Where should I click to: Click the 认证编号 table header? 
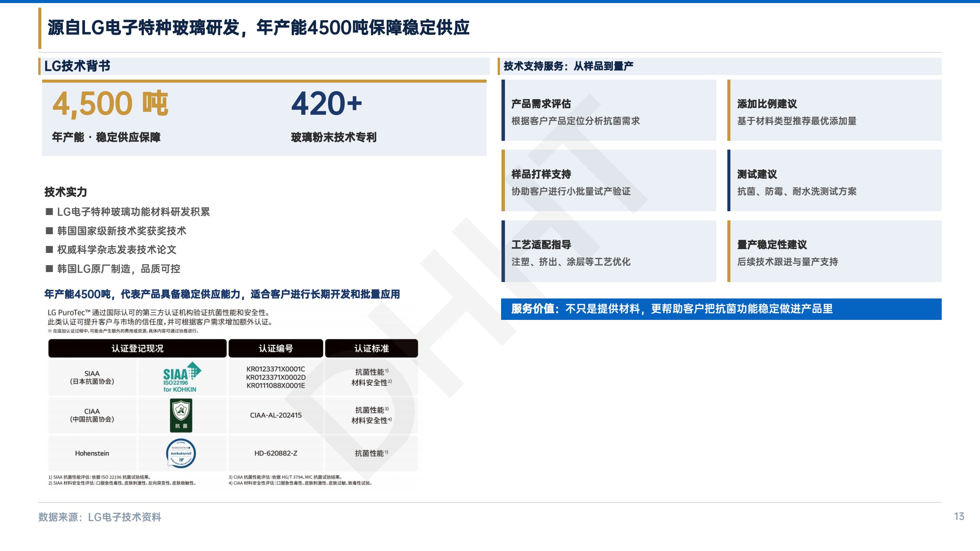pos(276,348)
